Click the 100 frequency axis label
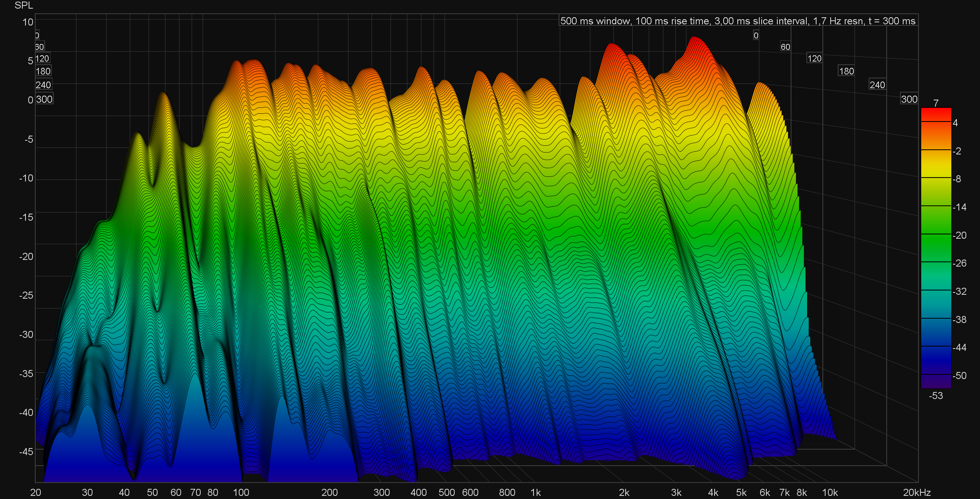The height and width of the screenshot is (499, 980). pyautogui.click(x=241, y=492)
